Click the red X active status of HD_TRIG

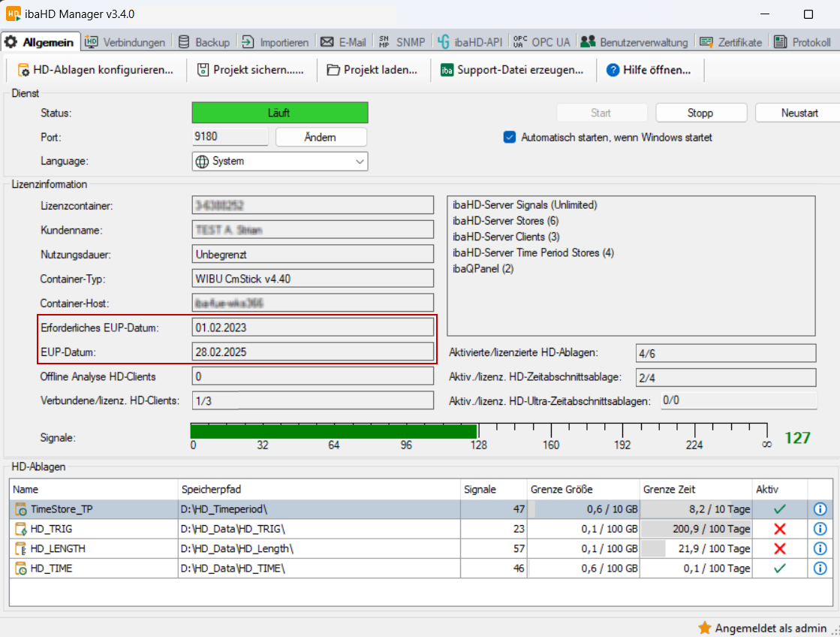(779, 529)
